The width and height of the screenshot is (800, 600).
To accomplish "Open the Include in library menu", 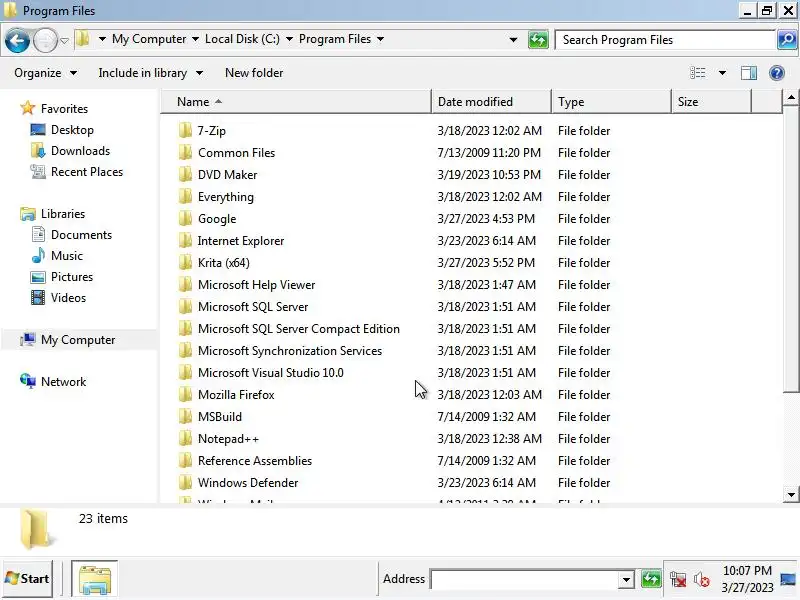I will click(150, 73).
